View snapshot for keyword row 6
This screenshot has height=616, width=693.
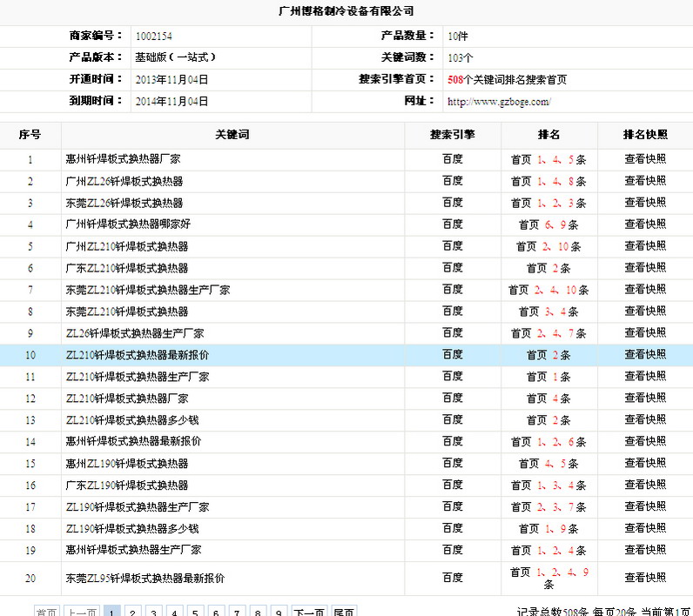(x=645, y=268)
